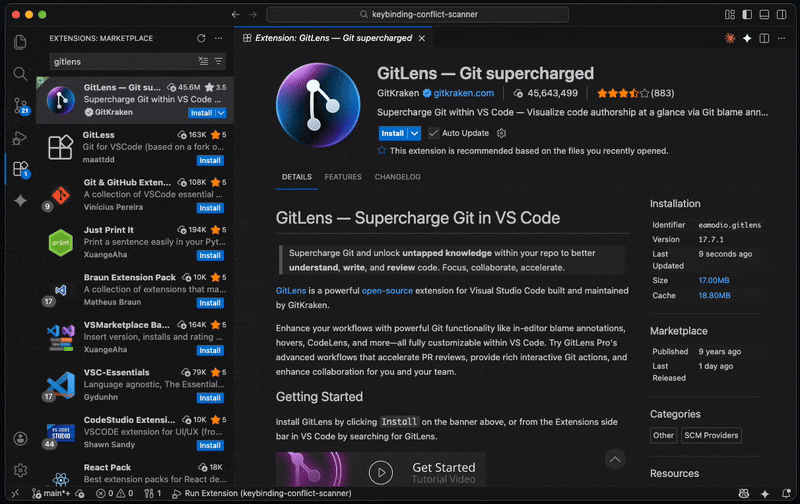
Task: Open the Extensions view in activity bar
Action: [x=21, y=169]
